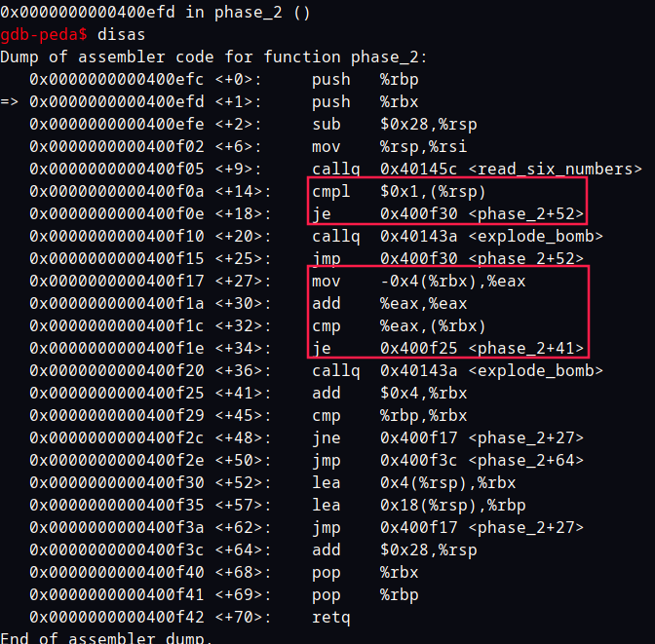Click second explode_bomb call at +36

tap(457, 371)
